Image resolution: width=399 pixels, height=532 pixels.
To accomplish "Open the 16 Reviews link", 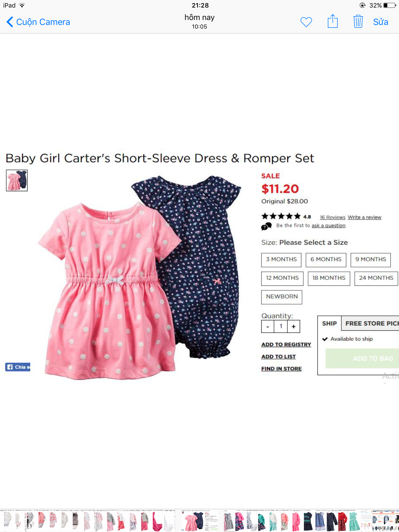I will pos(332,217).
